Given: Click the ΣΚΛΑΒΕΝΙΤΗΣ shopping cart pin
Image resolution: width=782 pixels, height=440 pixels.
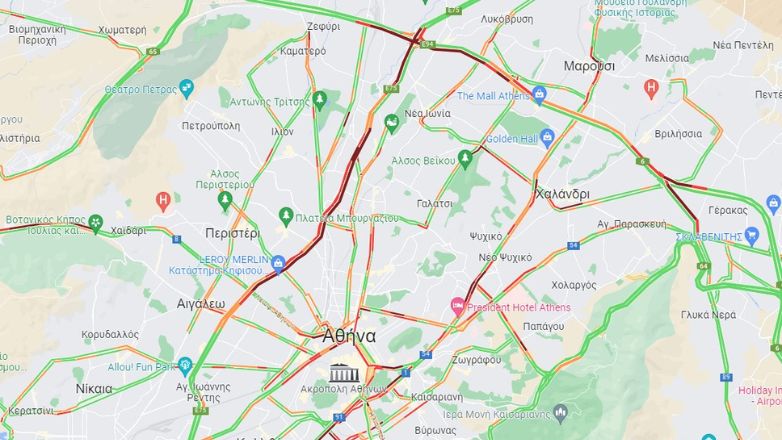Looking at the screenshot, I should (x=752, y=236).
